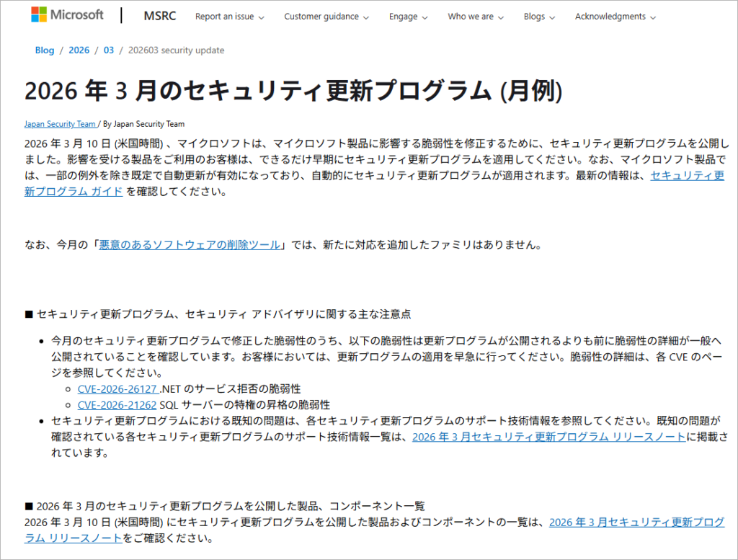
Task: Click the 202603 security update breadcrumb text
Action: click(176, 50)
